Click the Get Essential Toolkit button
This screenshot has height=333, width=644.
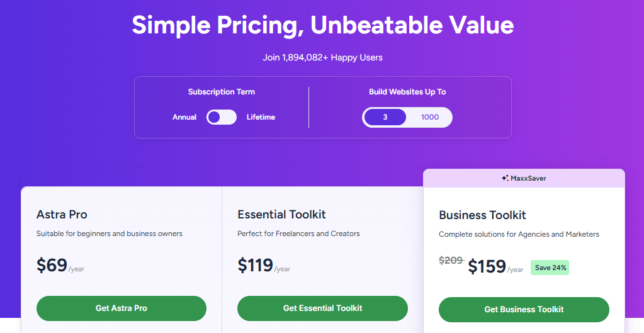point(322,308)
